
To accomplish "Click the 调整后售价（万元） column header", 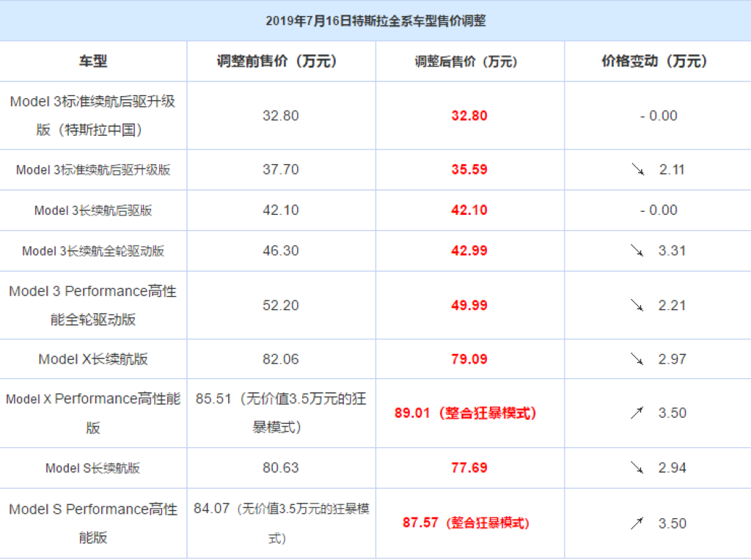I will point(466,62).
